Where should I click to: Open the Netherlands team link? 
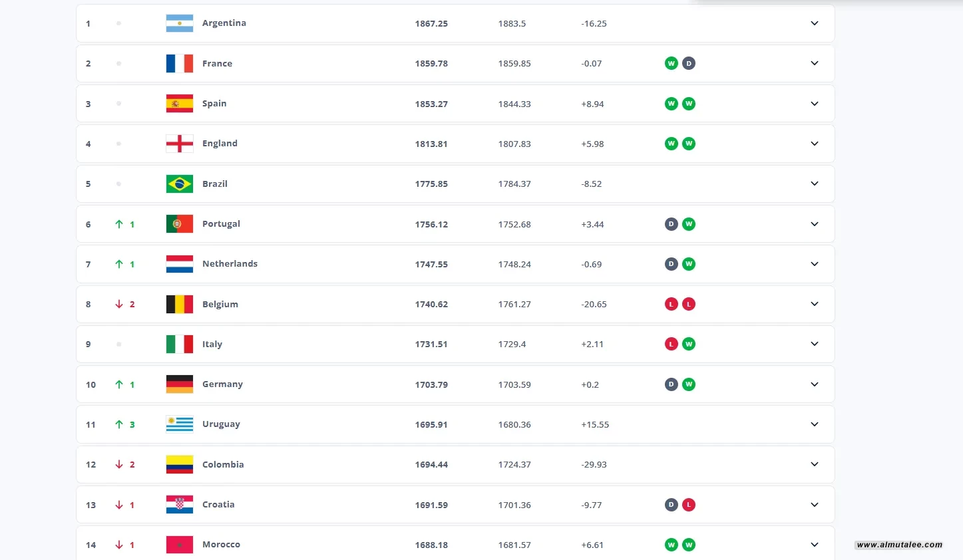tap(230, 264)
